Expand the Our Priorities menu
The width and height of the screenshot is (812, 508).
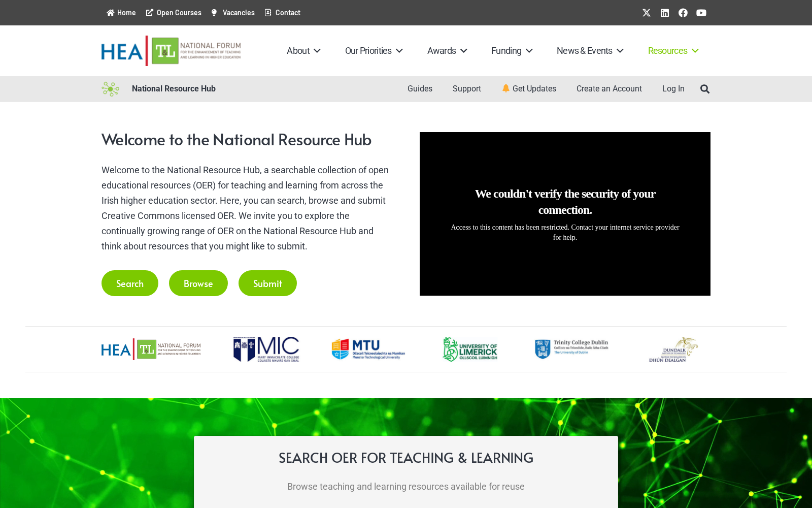[374, 51]
